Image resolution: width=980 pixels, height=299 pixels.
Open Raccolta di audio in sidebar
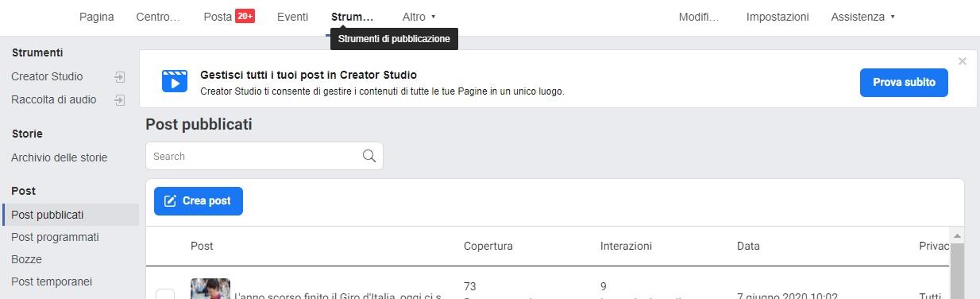point(54,100)
